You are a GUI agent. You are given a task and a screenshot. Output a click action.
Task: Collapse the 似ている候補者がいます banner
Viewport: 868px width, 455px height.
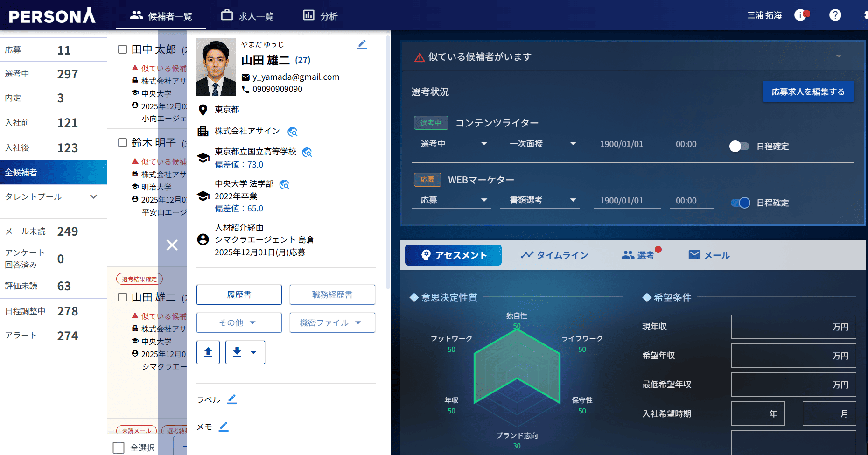[839, 56]
